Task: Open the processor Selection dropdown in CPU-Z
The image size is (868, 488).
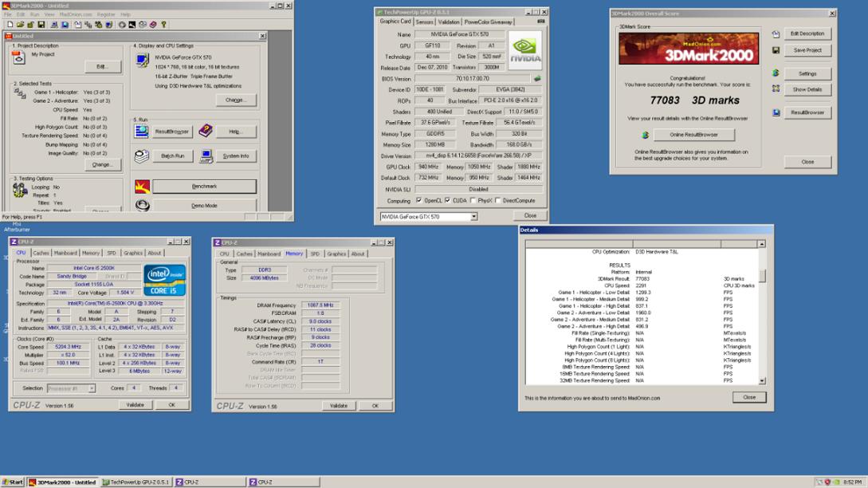Action: point(92,388)
